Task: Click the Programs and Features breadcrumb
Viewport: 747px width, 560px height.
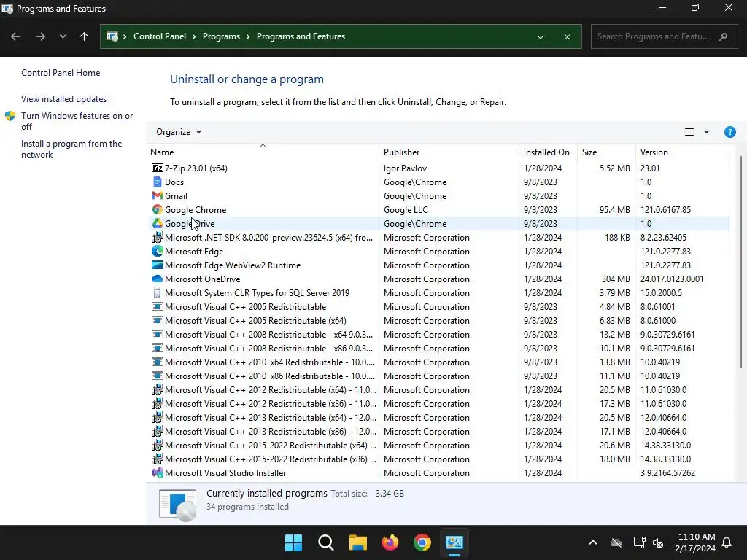Action: [x=301, y=36]
